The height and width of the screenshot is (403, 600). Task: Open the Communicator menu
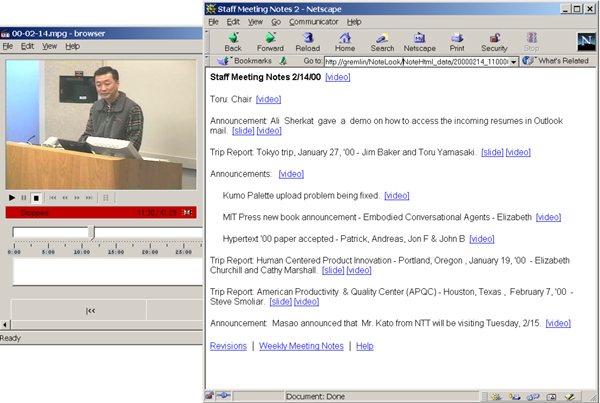(x=314, y=21)
